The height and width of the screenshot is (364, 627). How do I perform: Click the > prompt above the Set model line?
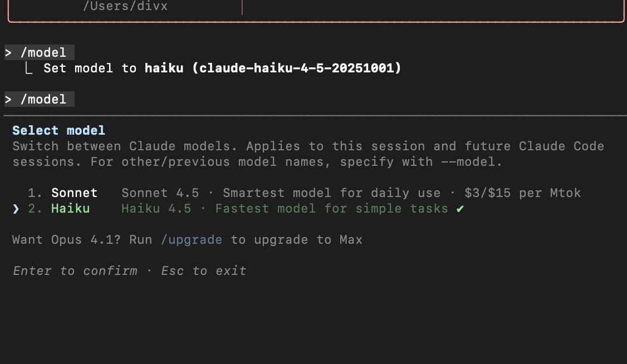click(x=8, y=53)
